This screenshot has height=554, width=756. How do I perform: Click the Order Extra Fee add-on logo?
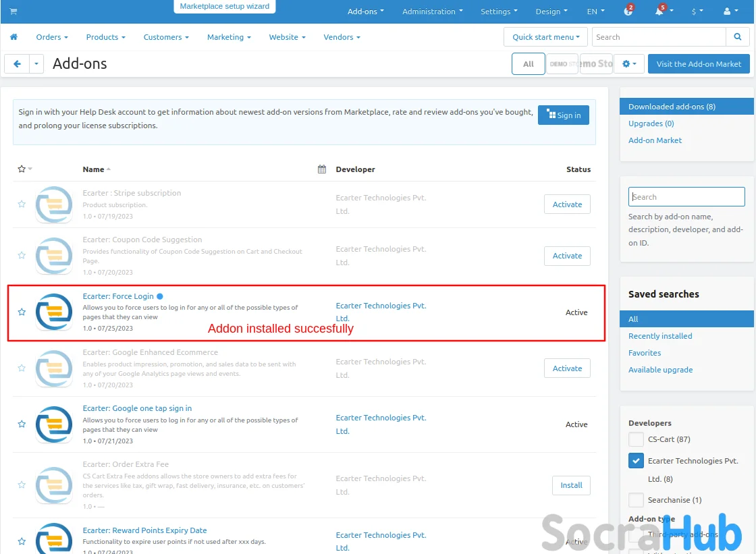[x=54, y=485]
